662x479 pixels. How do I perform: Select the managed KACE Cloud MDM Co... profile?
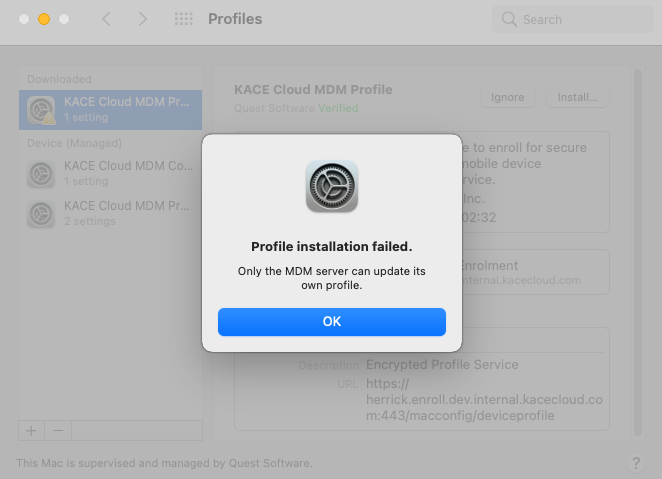[110, 173]
